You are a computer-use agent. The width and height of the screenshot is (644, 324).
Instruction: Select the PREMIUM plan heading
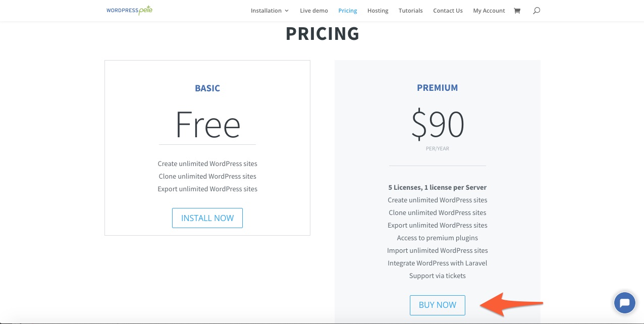point(438,88)
